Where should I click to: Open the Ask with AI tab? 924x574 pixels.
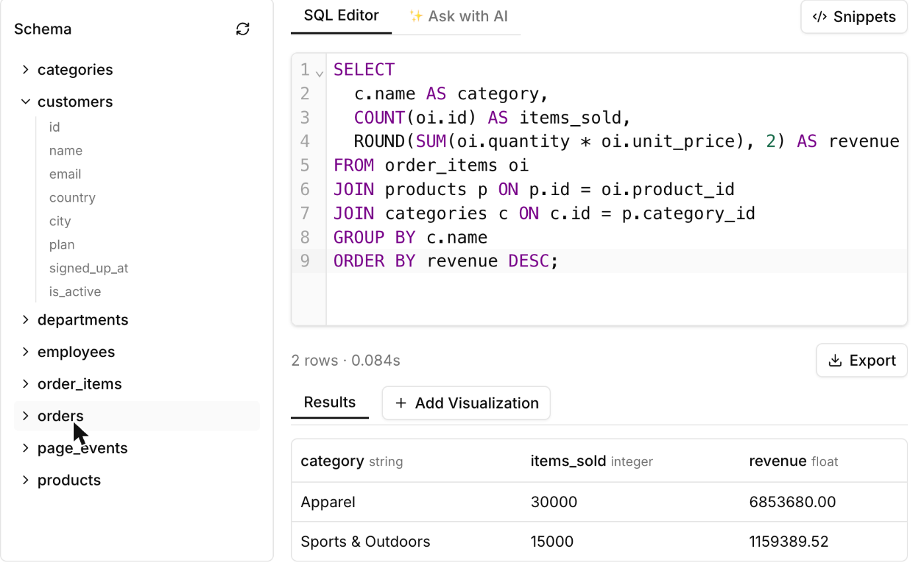458,16
